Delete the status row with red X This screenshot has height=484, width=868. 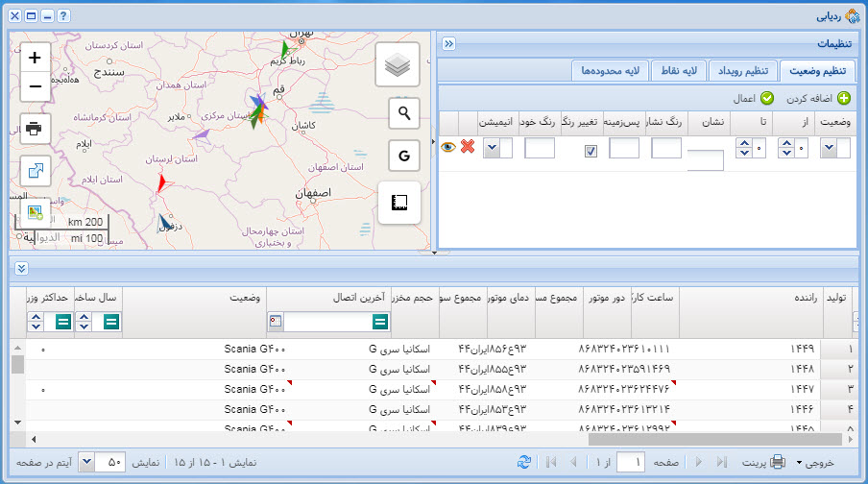[x=468, y=148]
